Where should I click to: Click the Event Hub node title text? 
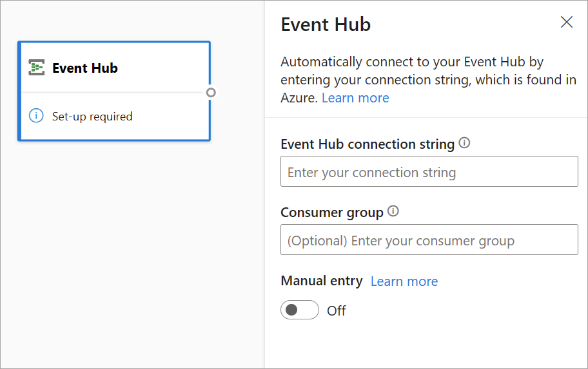point(85,68)
